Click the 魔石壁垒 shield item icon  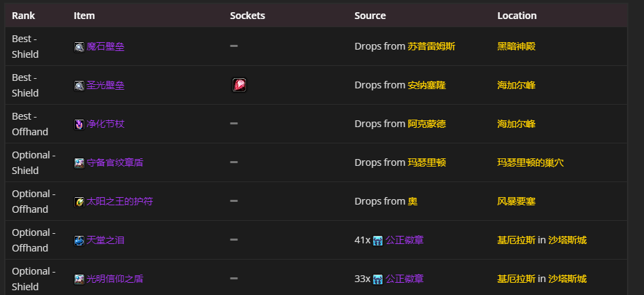point(79,47)
